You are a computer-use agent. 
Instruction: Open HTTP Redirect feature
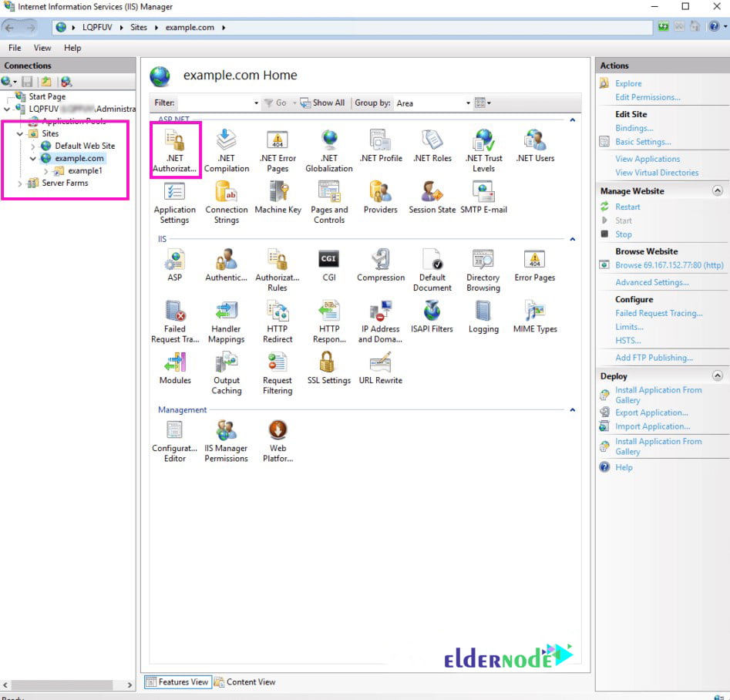[x=278, y=321]
